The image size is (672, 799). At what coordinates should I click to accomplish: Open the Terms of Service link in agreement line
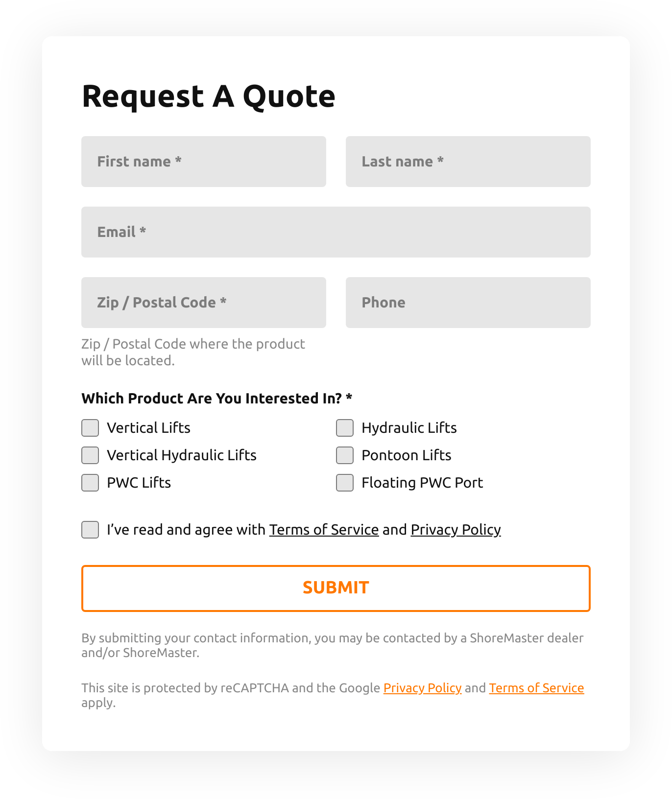click(324, 530)
